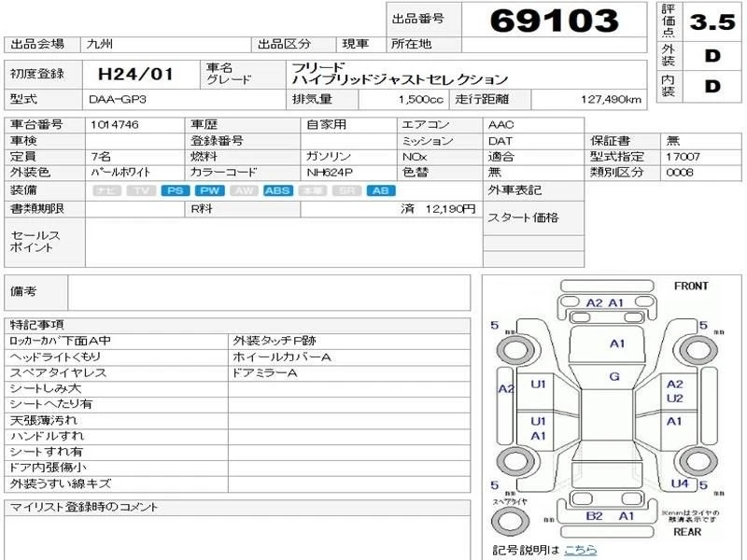
Task: Click the vehicle history value 自家用
Action: [x=326, y=125]
